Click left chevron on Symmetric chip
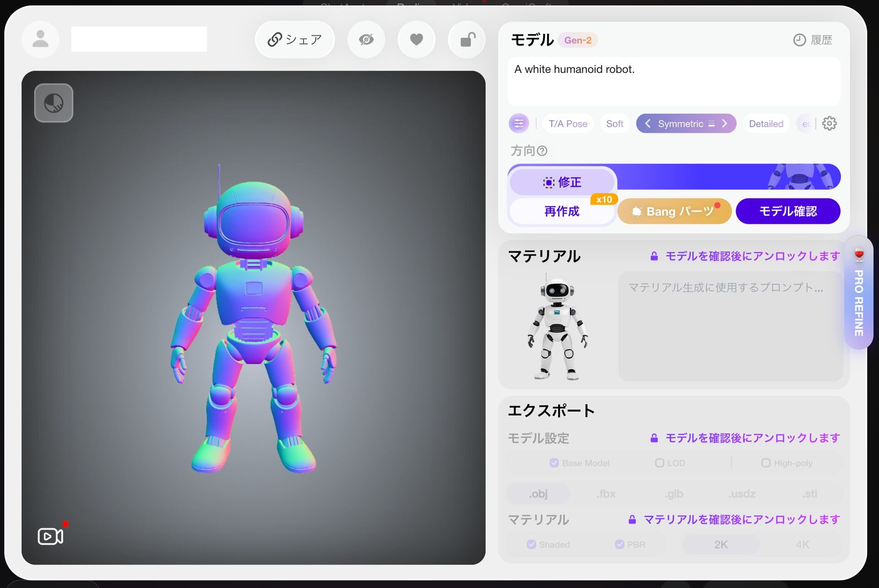Image resolution: width=879 pixels, height=588 pixels. [x=648, y=124]
